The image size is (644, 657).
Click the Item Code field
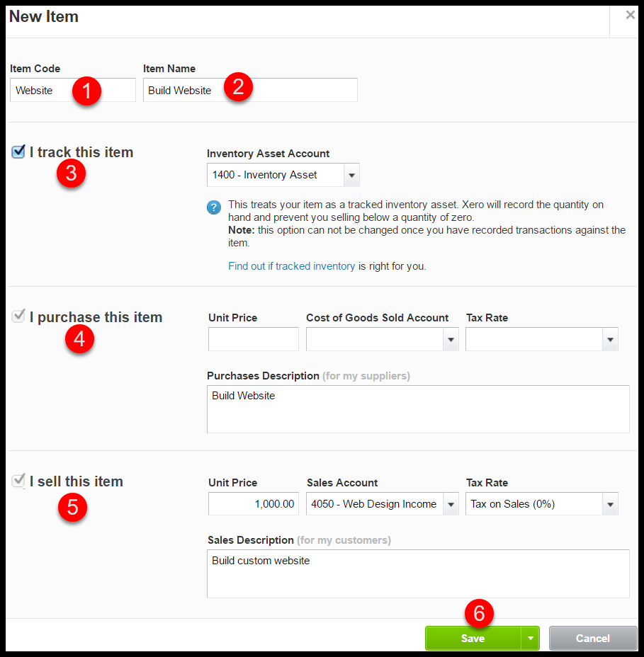[73, 90]
